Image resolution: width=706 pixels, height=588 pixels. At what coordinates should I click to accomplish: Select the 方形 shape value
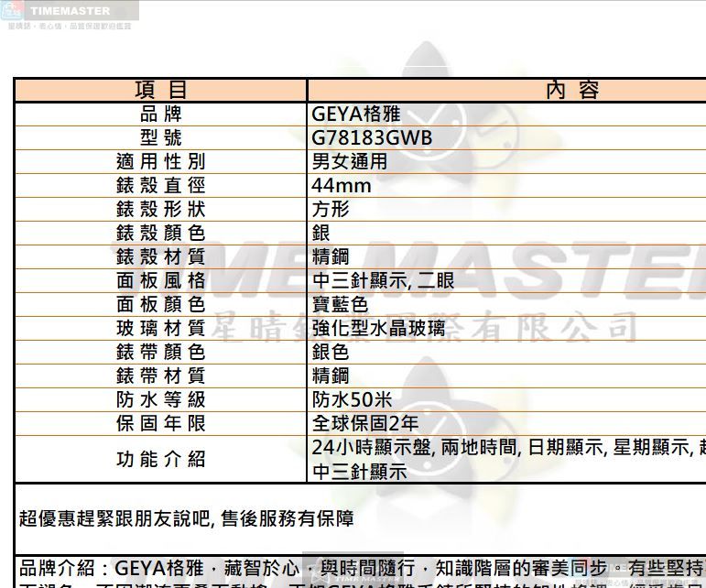[331, 210]
